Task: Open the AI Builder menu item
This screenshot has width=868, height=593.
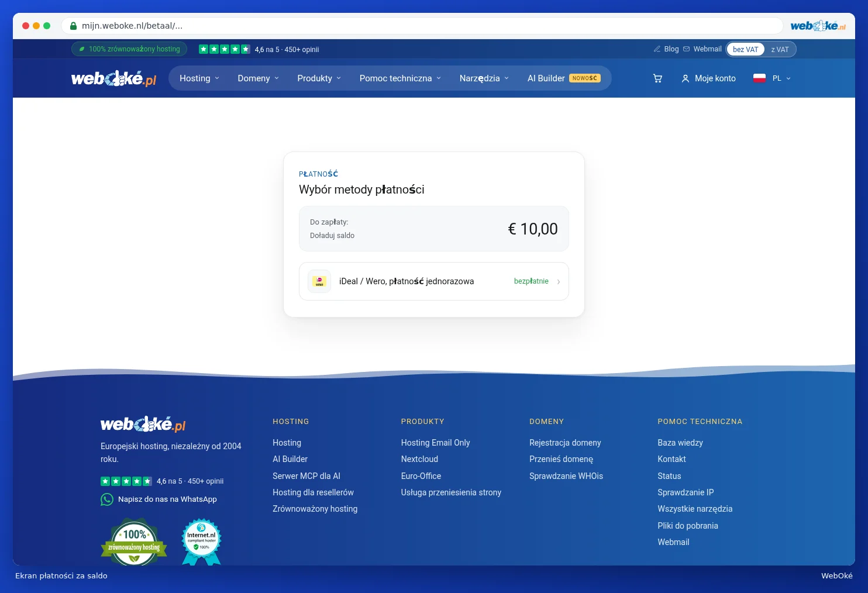Action: tap(564, 78)
